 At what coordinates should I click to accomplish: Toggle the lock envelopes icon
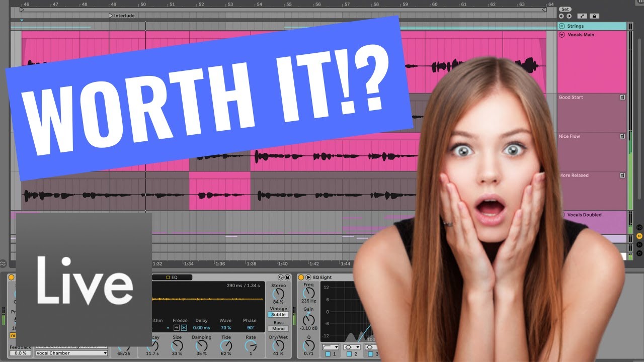[x=595, y=16]
